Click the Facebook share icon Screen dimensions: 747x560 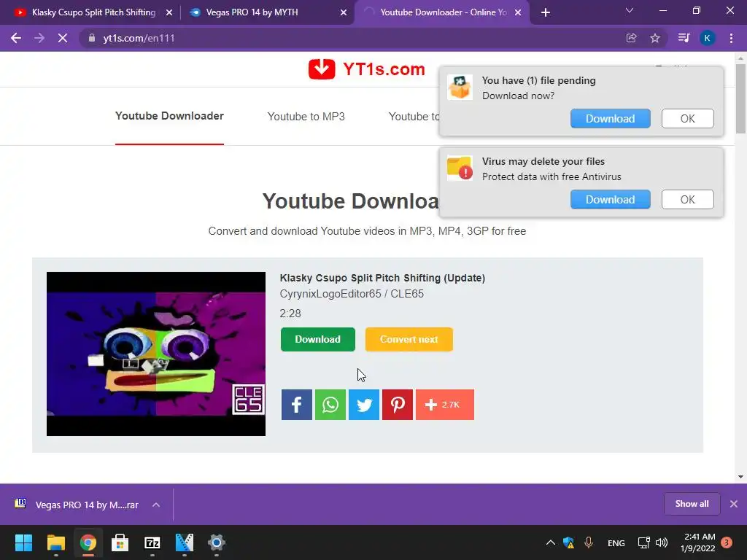(x=296, y=405)
